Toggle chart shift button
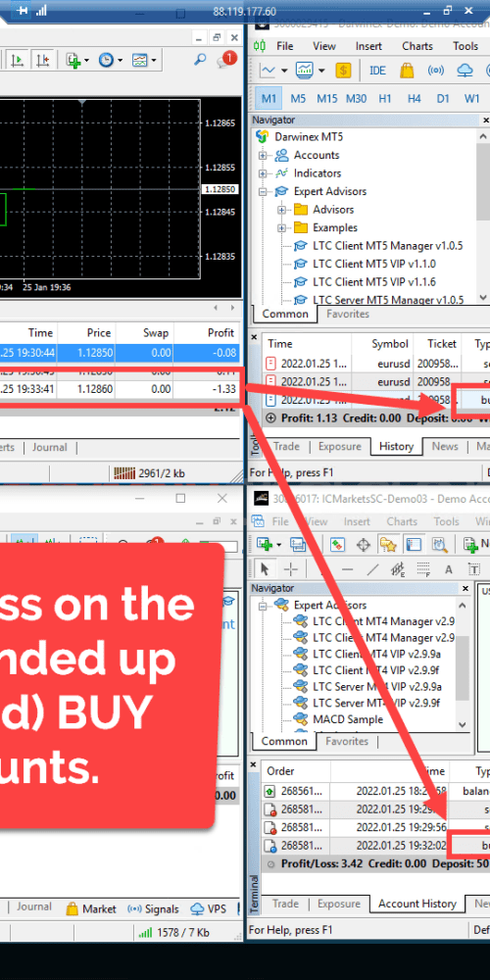The width and height of the screenshot is (490, 980). point(42,60)
